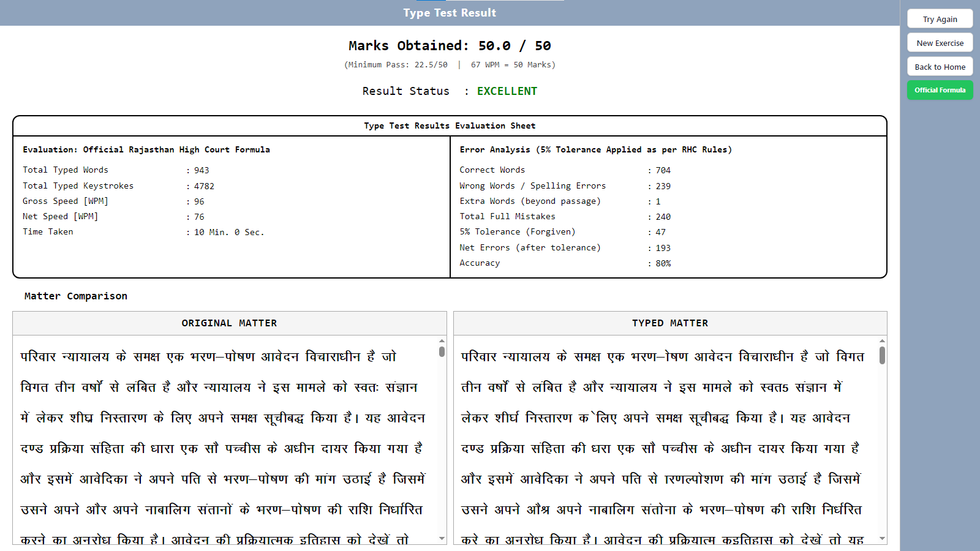
Task: Select Gross Speed value 96
Action: coord(199,201)
